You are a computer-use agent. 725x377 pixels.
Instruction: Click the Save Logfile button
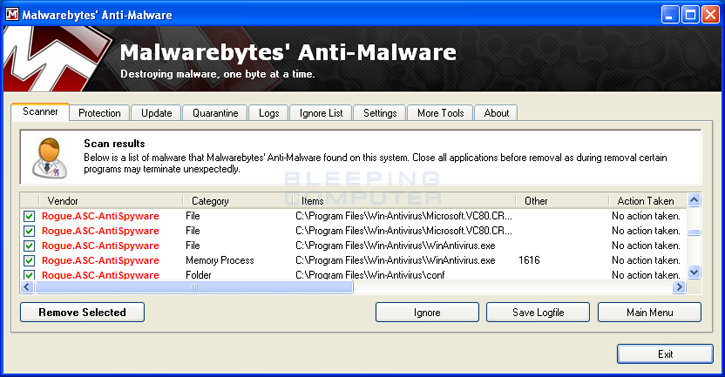point(538,312)
